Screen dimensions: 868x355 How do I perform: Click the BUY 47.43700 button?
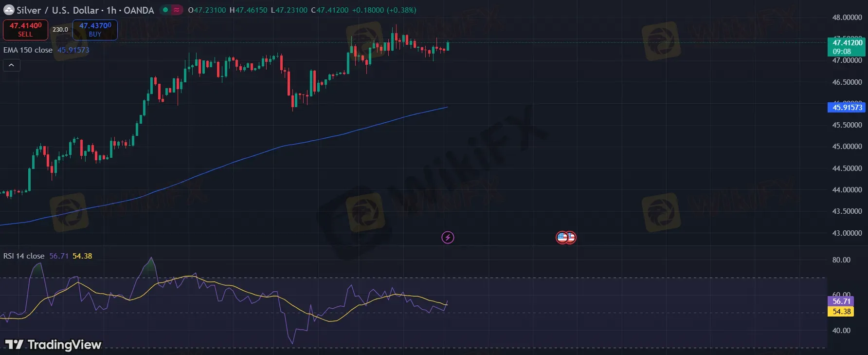pyautogui.click(x=95, y=30)
